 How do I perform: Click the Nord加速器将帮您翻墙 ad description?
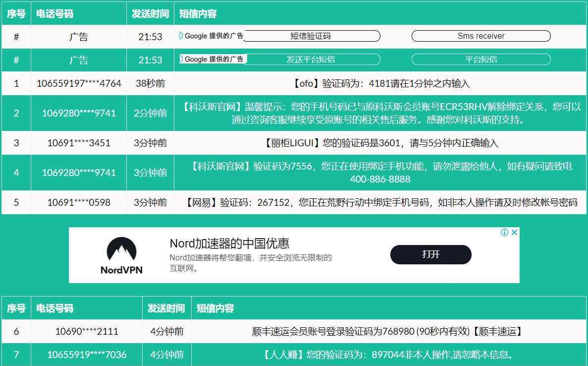(251, 263)
